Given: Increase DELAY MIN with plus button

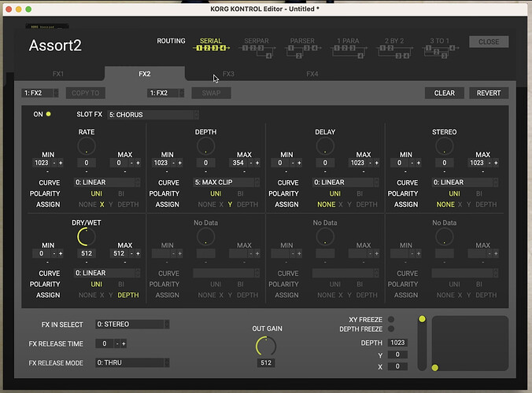Looking at the screenshot, I should pos(299,163).
